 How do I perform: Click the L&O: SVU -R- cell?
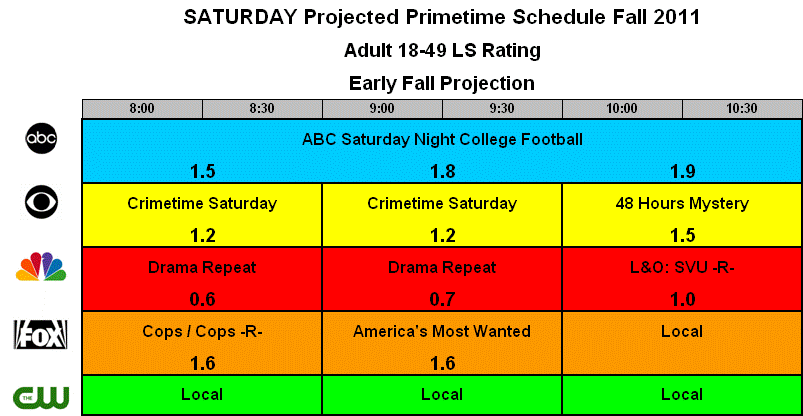[x=682, y=279]
